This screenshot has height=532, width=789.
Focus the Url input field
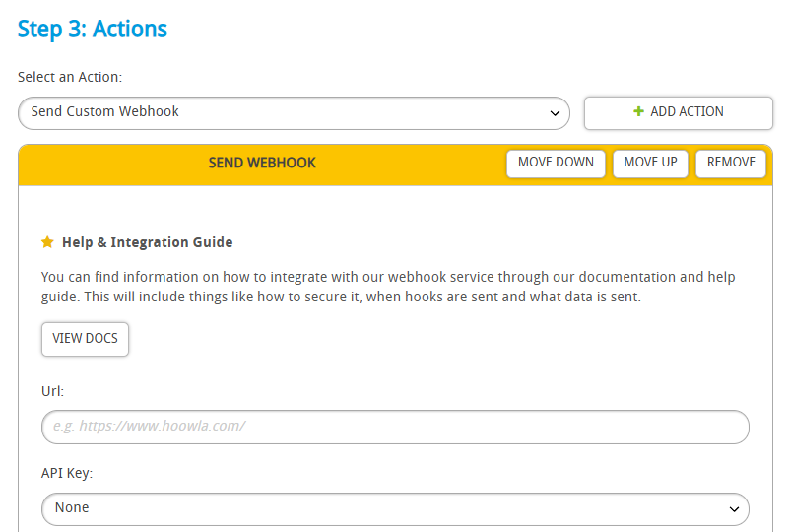pyautogui.click(x=395, y=427)
